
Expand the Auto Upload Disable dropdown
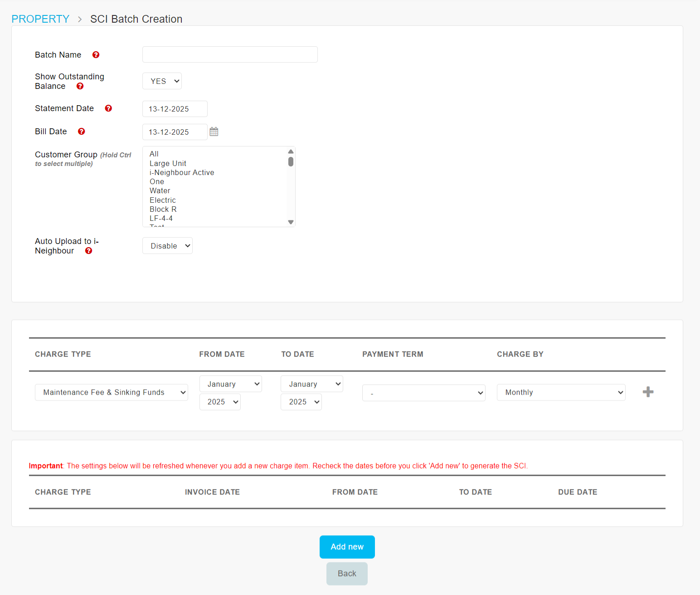pos(167,246)
